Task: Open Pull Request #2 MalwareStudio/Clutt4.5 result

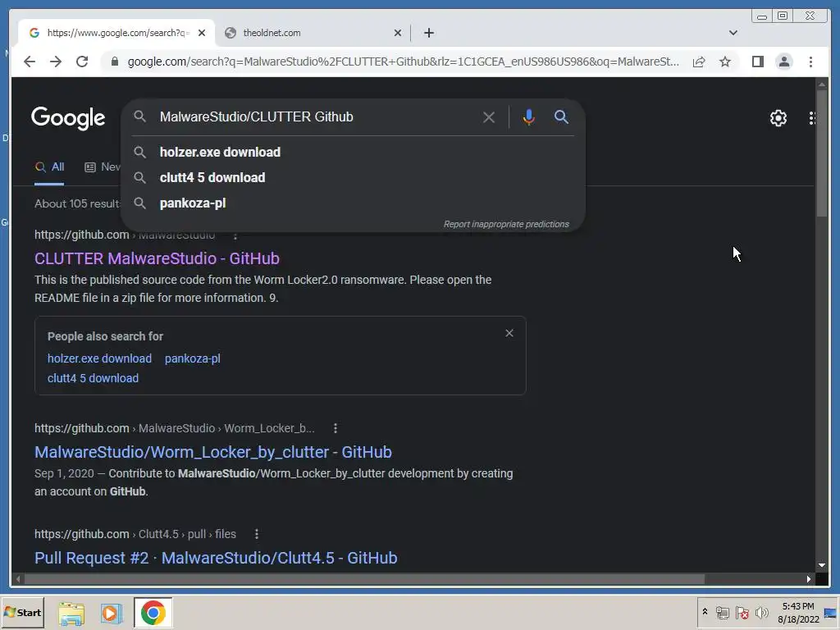Action: pos(216,558)
